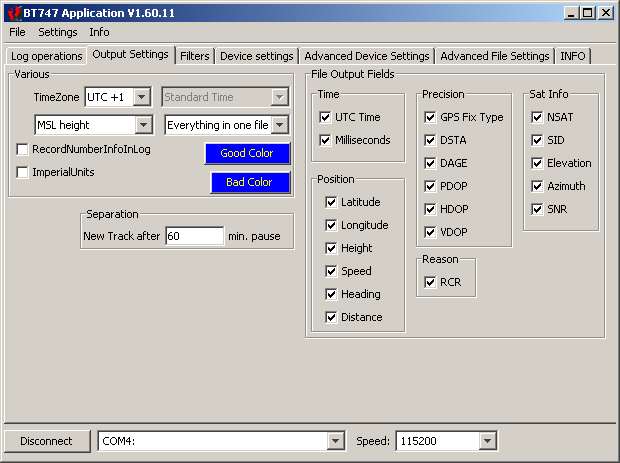620x463 pixels.
Task: Show the INFO tab
Action: [x=573, y=56]
